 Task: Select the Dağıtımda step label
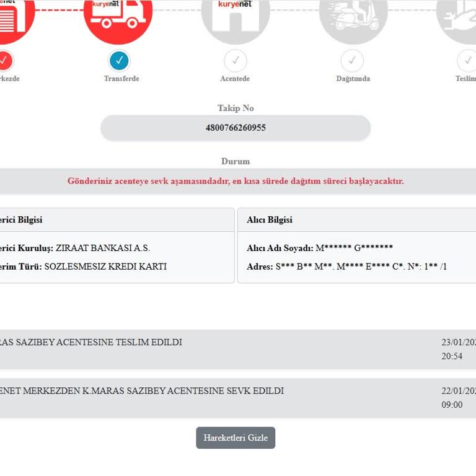pos(353,78)
